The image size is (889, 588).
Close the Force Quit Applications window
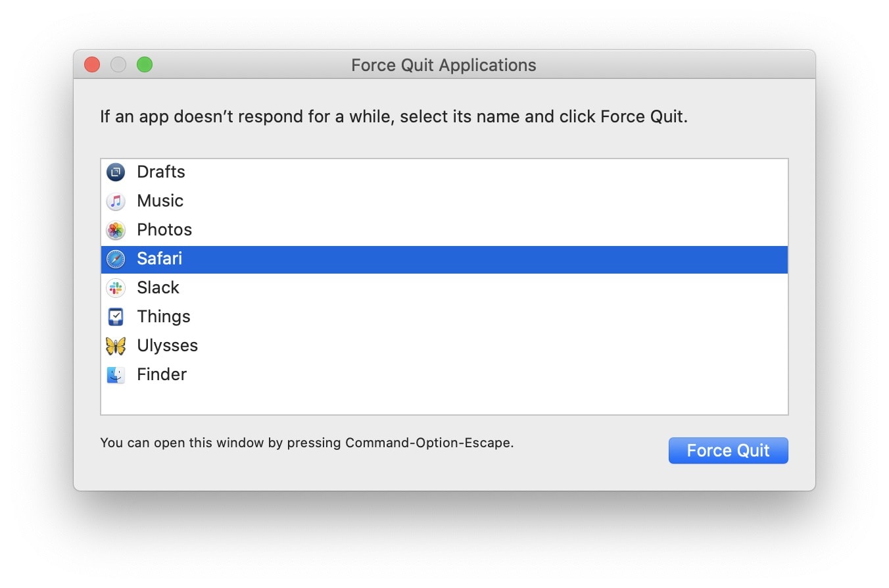pyautogui.click(x=92, y=65)
